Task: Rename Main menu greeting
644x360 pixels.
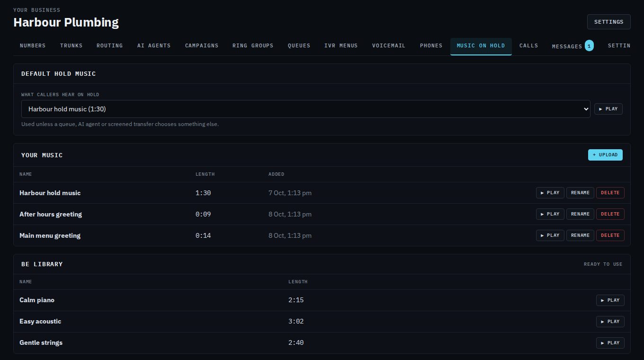Action: tap(580, 235)
